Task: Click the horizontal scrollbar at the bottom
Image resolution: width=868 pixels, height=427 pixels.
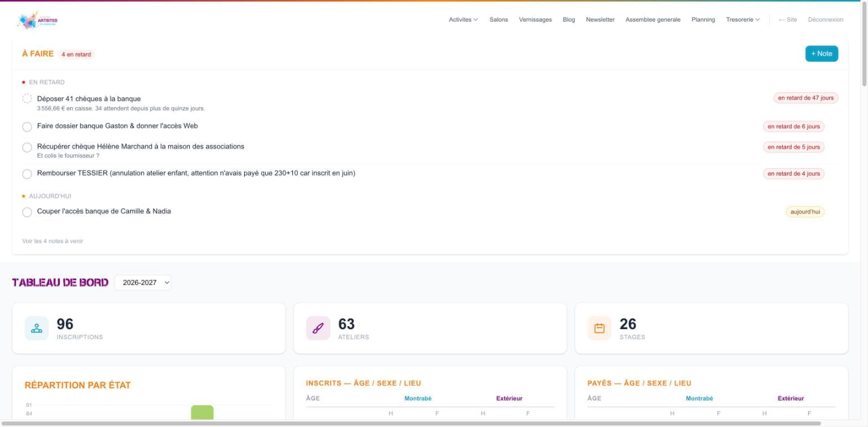Action: pos(411,424)
